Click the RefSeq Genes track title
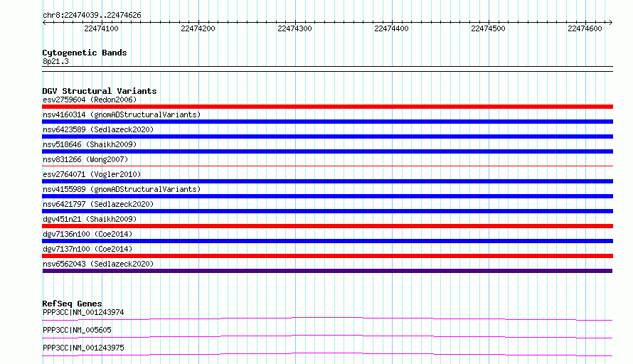Viewport: 633px width, 364px height. (x=72, y=304)
